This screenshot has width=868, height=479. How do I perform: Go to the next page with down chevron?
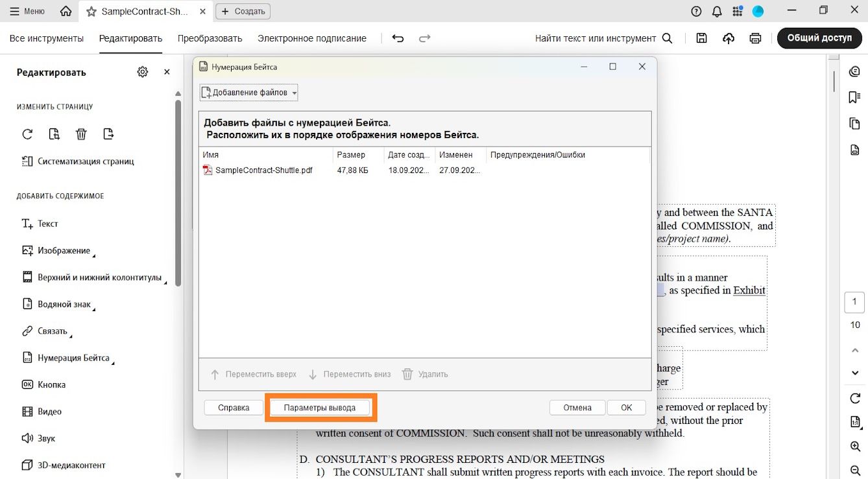click(854, 373)
